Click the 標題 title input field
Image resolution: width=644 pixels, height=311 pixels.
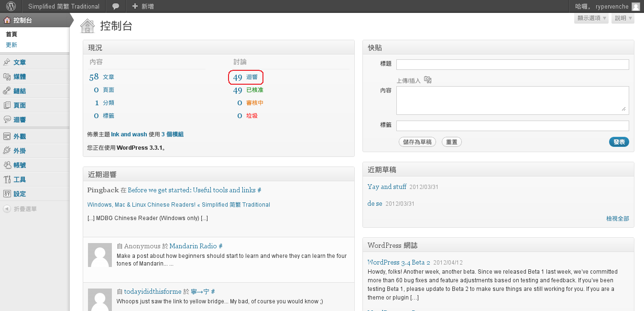(x=512, y=65)
